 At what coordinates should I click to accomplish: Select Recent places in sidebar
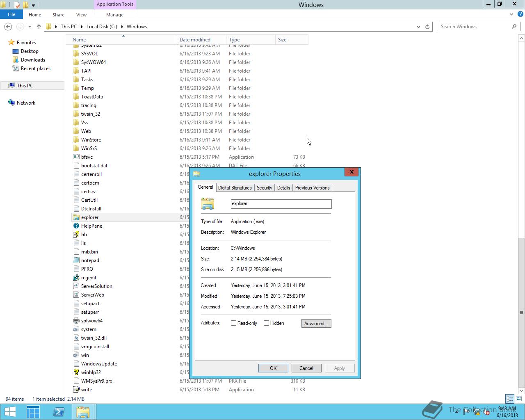click(x=36, y=68)
